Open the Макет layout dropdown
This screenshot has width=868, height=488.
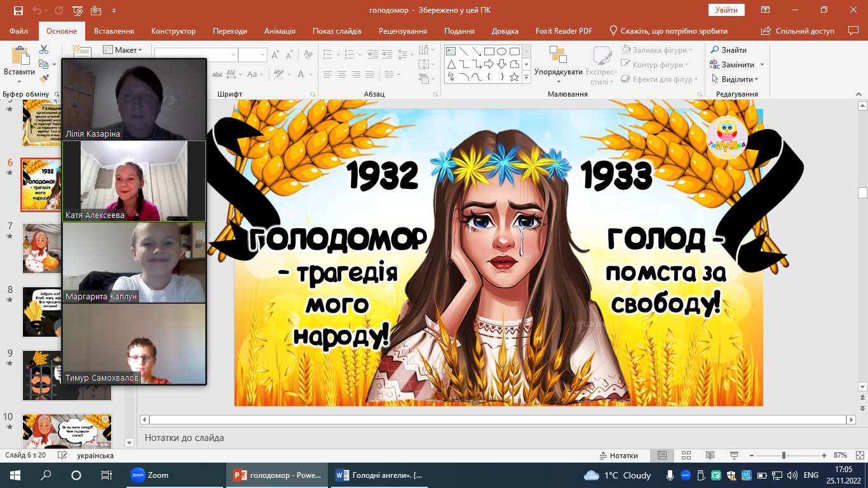point(123,50)
